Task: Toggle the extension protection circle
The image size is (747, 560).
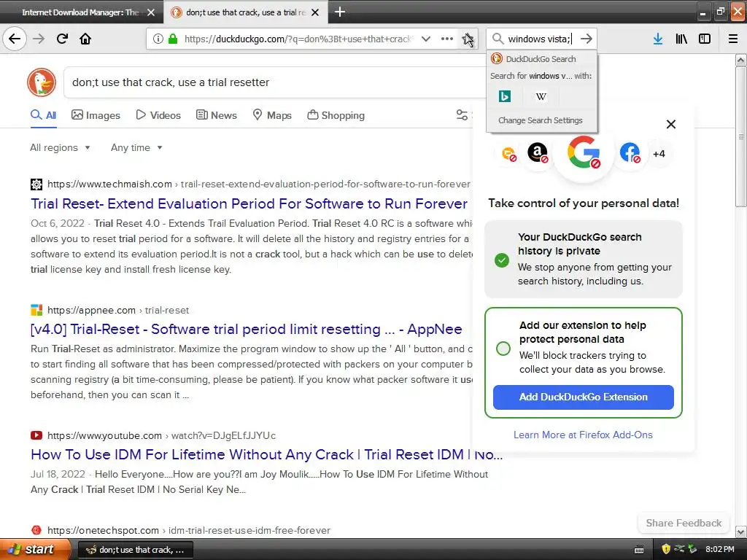Action: pos(503,349)
